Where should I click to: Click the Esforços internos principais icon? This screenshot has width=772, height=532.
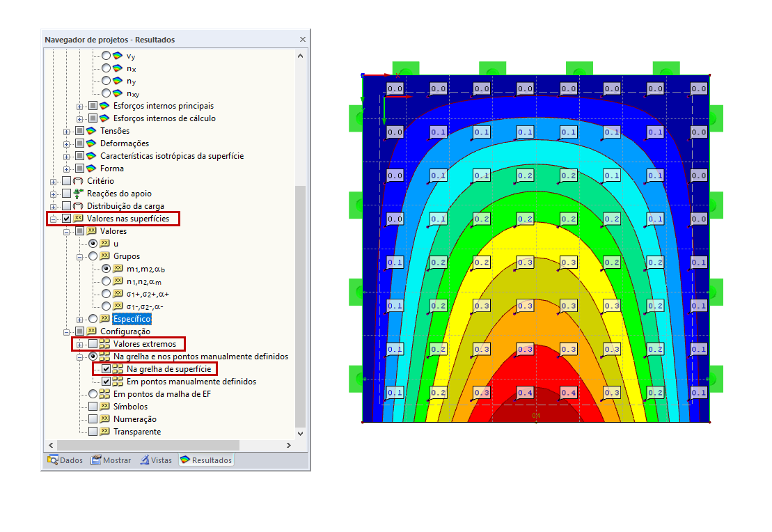[x=104, y=106]
